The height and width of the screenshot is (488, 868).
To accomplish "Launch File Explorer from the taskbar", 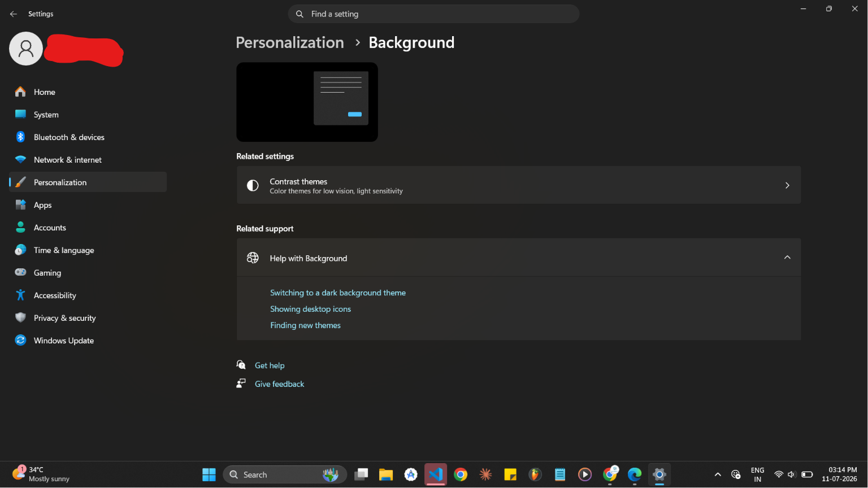I will point(386,474).
